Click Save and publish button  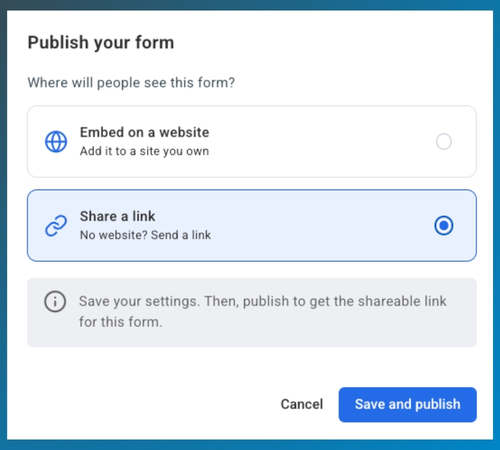[x=408, y=405]
